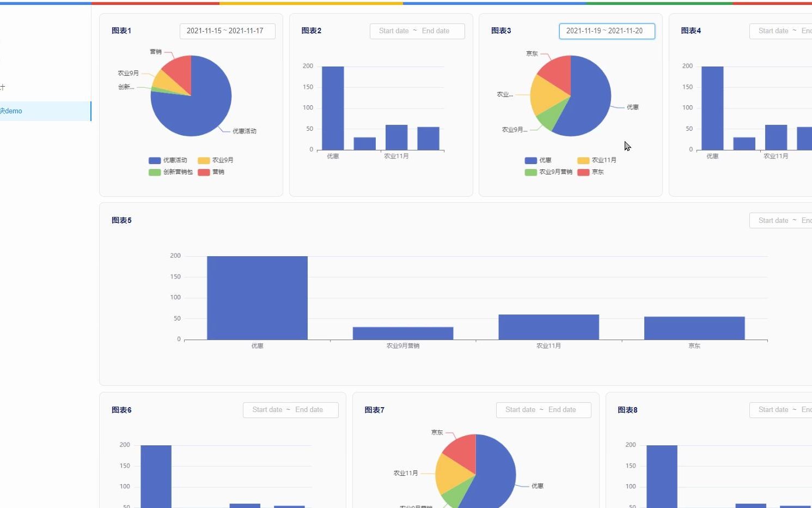Click the 图表2 title
Image resolution: width=812 pixels, height=508 pixels.
tap(312, 31)
